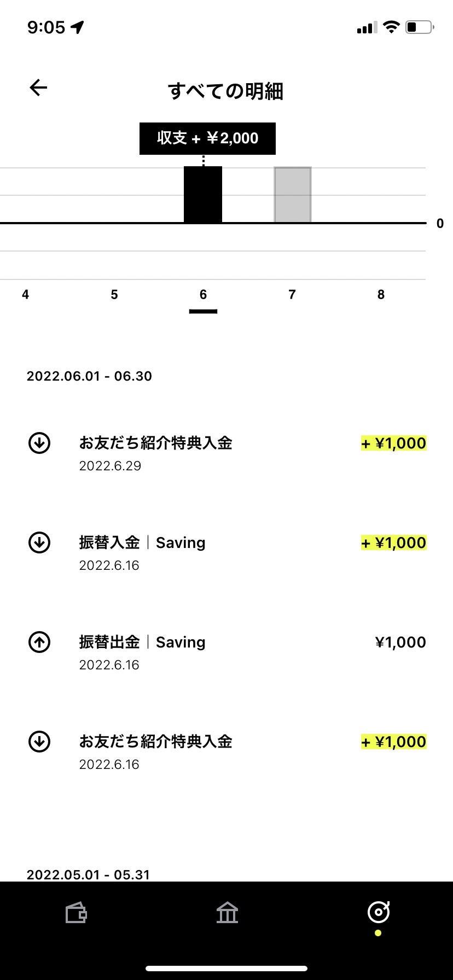Tap withdrawal up-arrow icon beside 振替出金
This screenshot has width=453, height=980.
pyautogui.click(x=39, y=642)
